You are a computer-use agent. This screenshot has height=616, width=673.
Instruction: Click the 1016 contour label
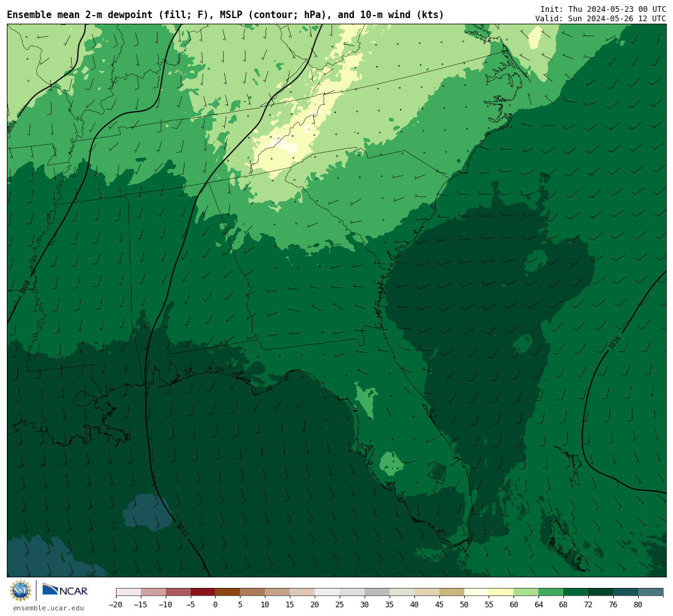point(614,342)
